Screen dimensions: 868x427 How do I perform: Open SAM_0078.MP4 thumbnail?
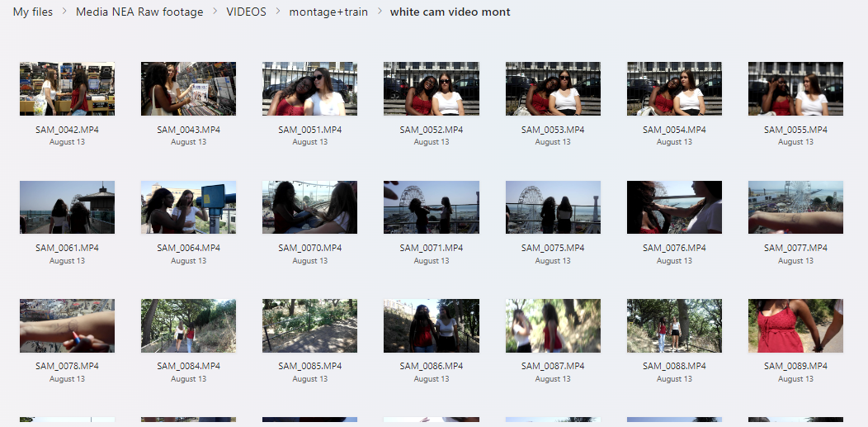point(67,325)
